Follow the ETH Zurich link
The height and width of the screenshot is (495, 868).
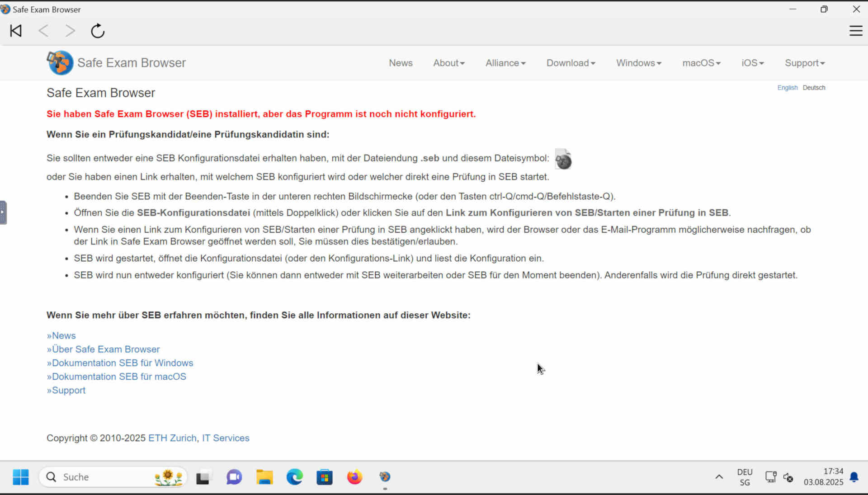coord(172,438)
